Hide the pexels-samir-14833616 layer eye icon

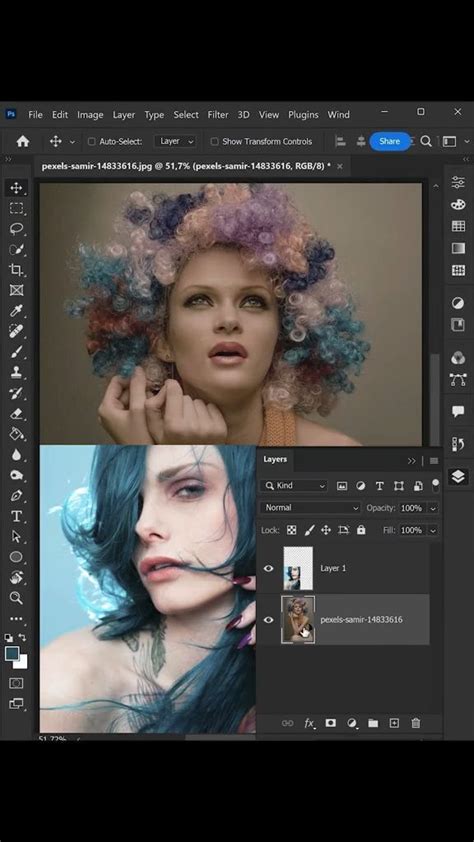[268, 620]
